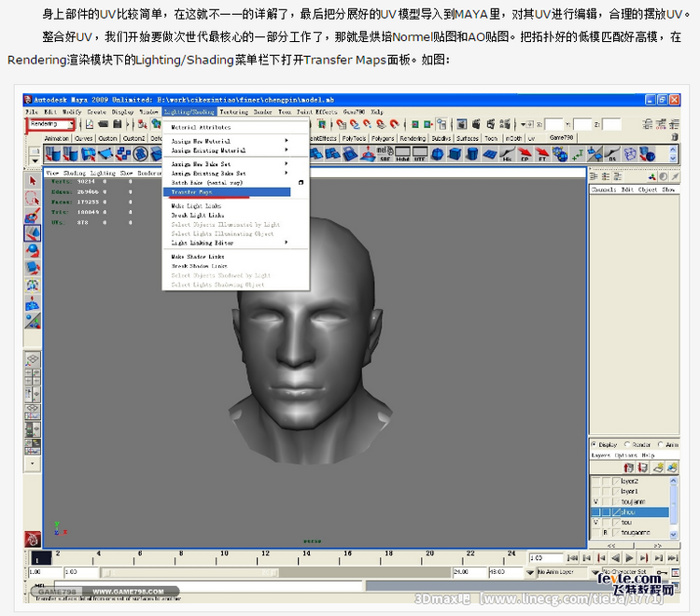Click the shelf mel SRF script icon
700x616 pixels.
pos(385,154)
